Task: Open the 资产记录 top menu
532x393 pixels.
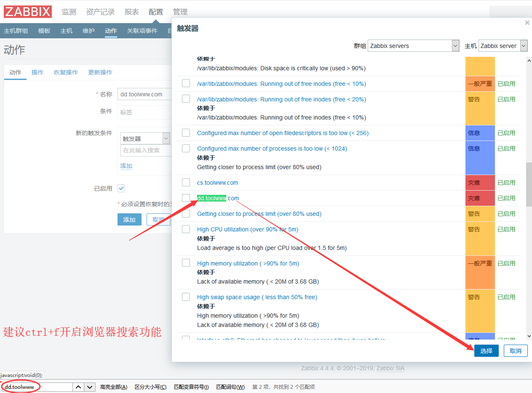Action: (100, 12)
